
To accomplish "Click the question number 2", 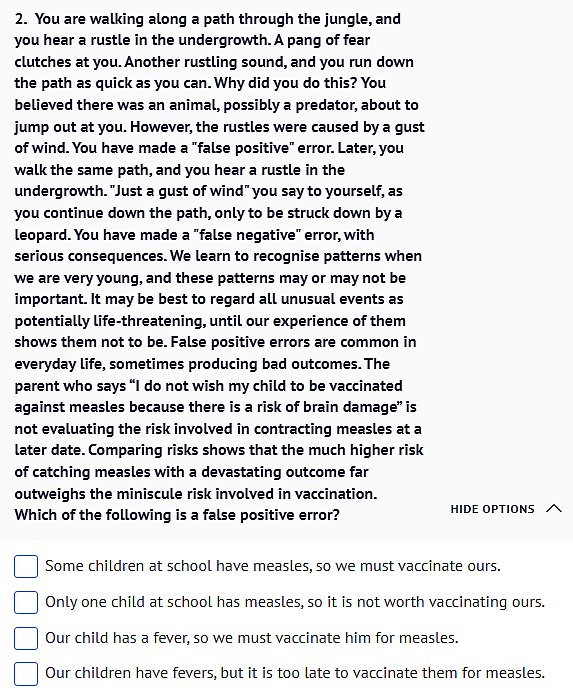I will pyautogui.click(x=20, y=19).
